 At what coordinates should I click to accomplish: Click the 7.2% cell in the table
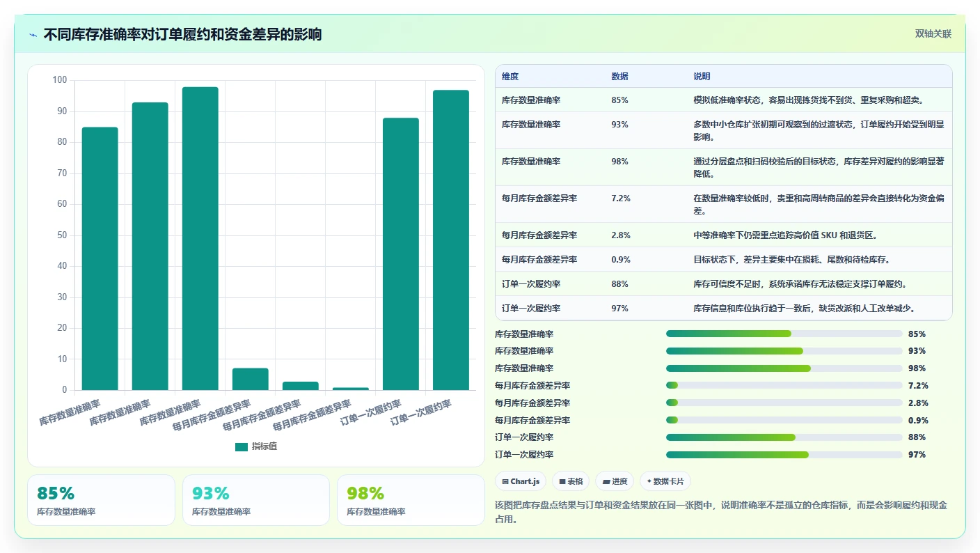(621, 198)
